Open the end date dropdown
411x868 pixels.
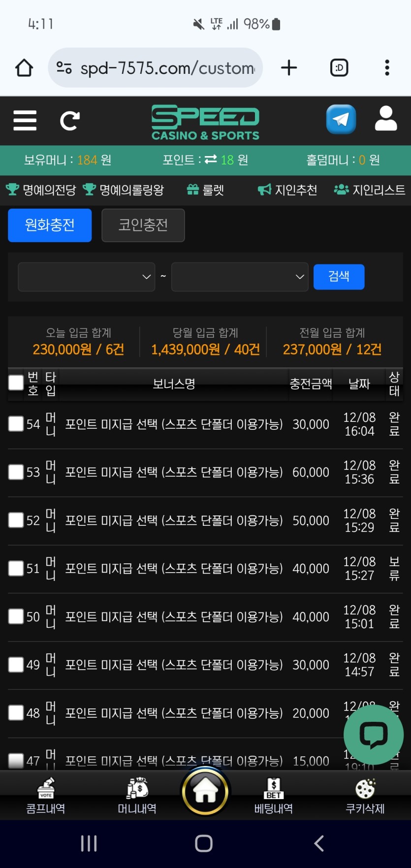coord(240,277)
